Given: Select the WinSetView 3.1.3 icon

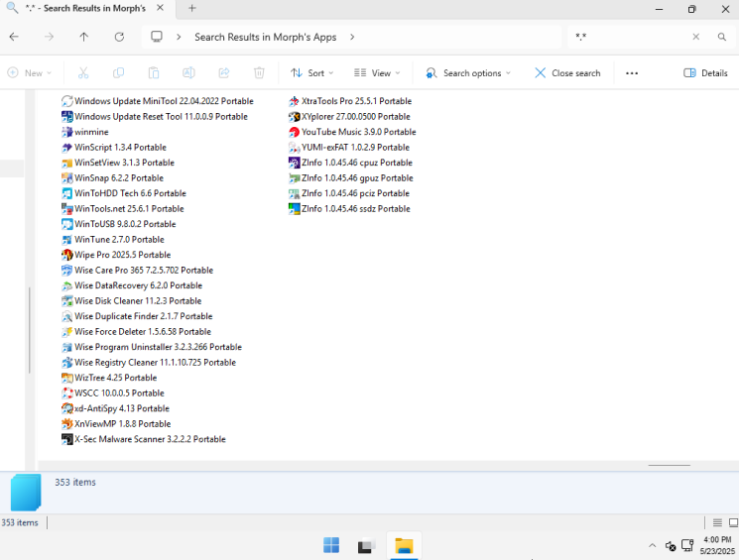Looking at the screenshot, I should click(x=66, y=163).
